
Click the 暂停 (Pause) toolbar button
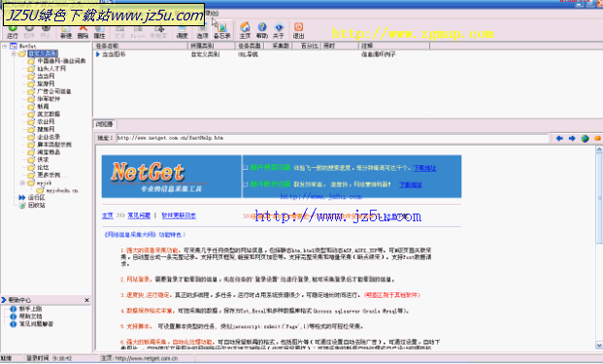(29, 31)
